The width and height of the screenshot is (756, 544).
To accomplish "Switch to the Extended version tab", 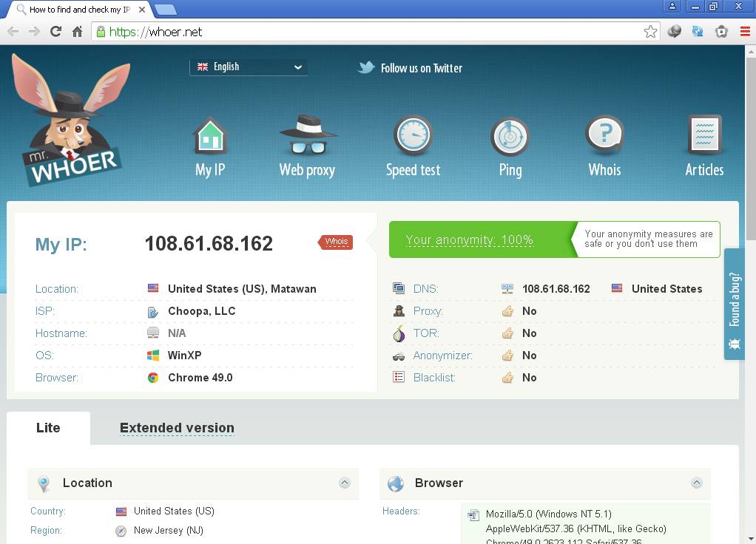I will tap(177, 428).
